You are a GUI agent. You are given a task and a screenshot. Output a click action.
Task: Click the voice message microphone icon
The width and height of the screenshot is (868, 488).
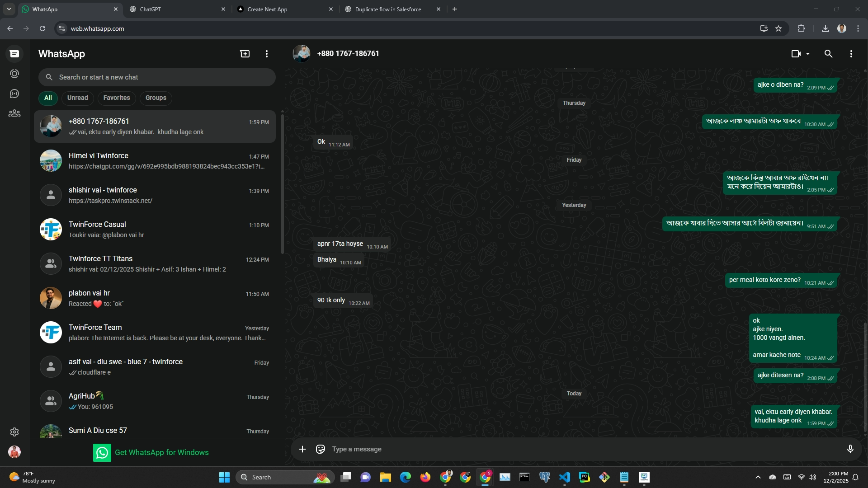850,449
